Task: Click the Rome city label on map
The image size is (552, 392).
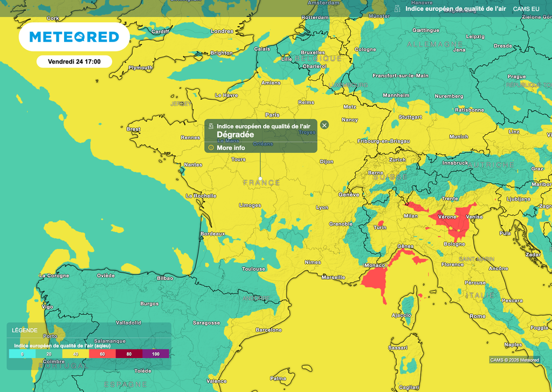Action: [x=477, y=317]
